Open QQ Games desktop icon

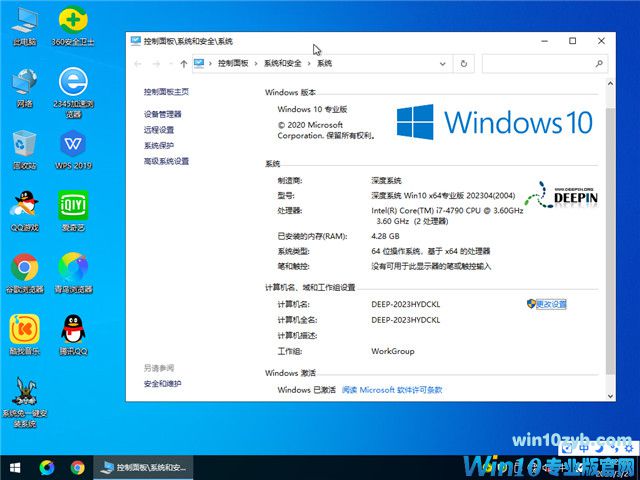pos(24,211)
